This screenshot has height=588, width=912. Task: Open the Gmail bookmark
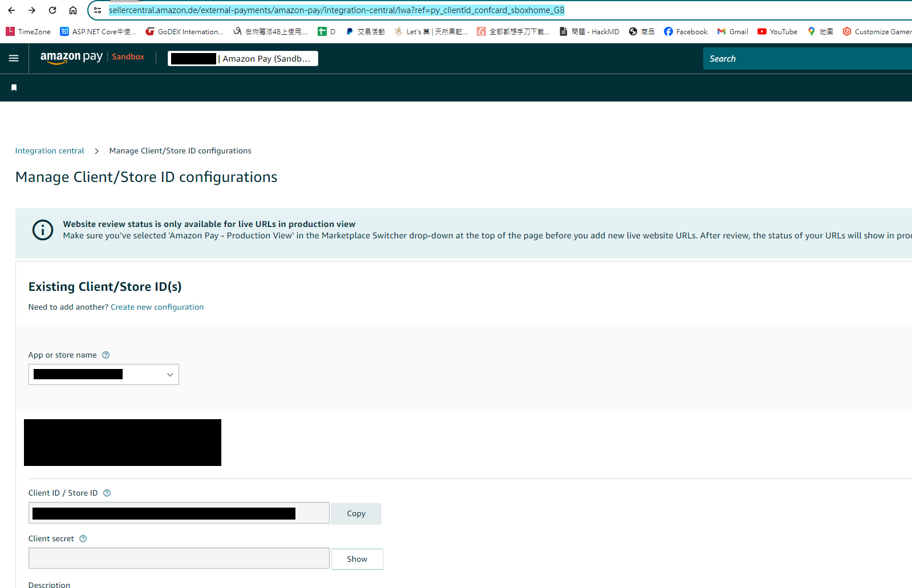(x=732, y=31)
